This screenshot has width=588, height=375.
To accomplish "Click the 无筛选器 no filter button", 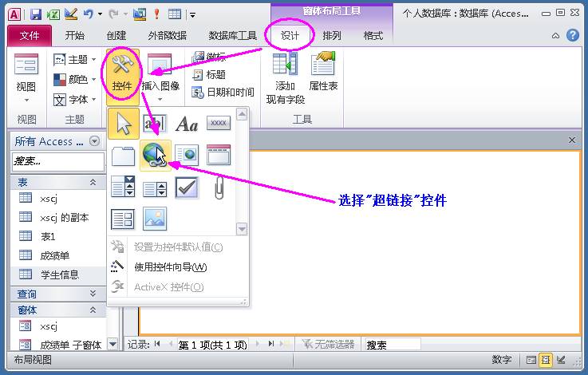I will (328, 344).
